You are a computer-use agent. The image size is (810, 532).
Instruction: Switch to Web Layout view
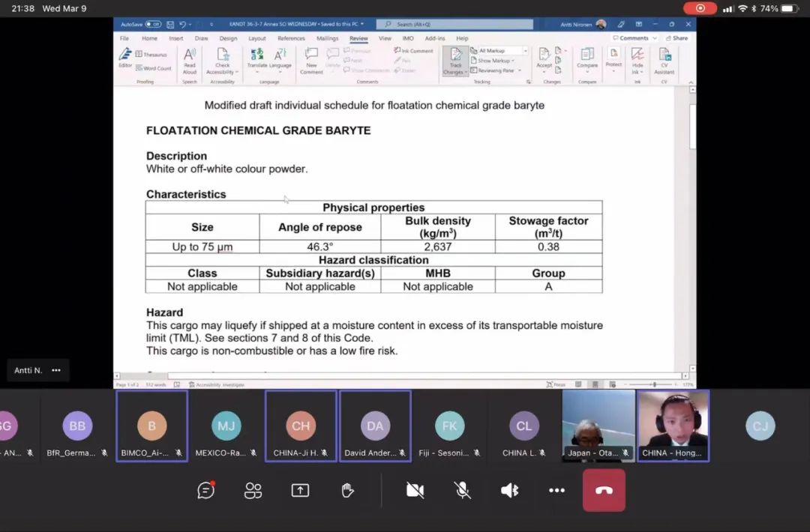point(612,384)
